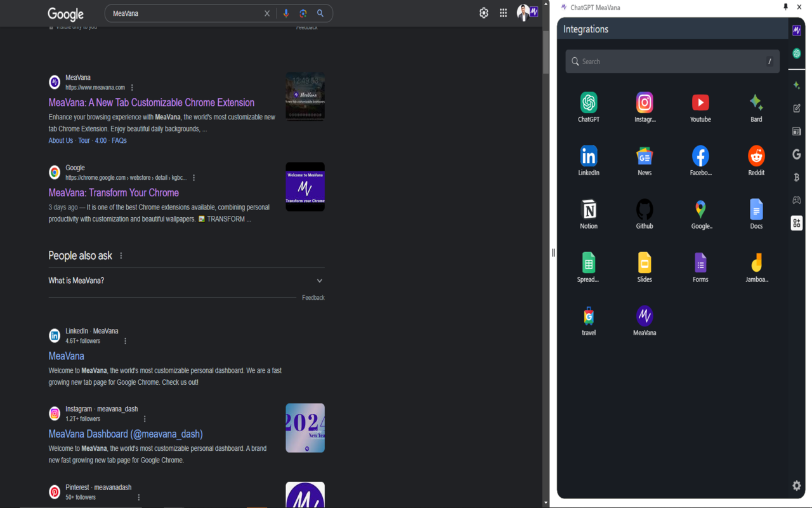Open the Youtube integration
The image size is (812, 508).
coord(700,103)
